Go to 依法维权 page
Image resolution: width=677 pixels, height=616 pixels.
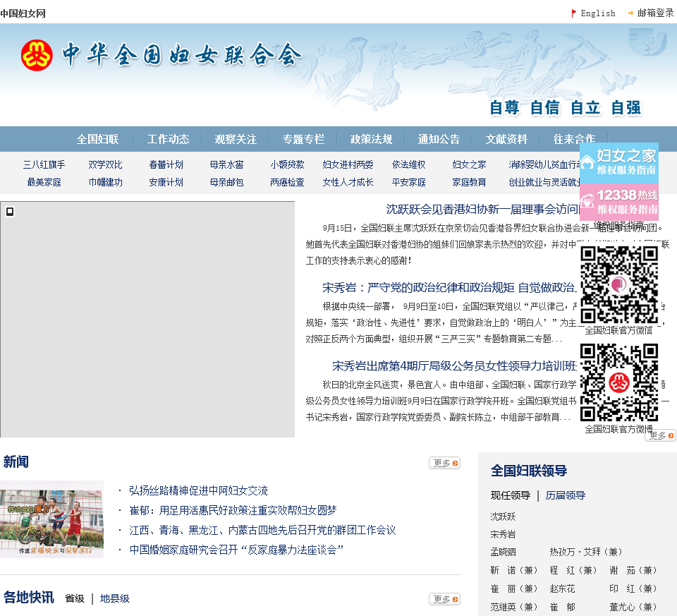[408, 164]
